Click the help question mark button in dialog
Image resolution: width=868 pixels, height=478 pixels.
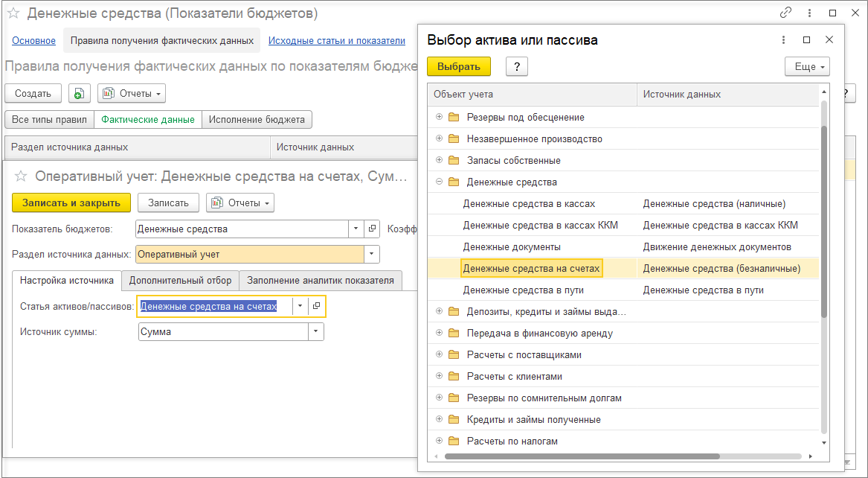[516, 66]
